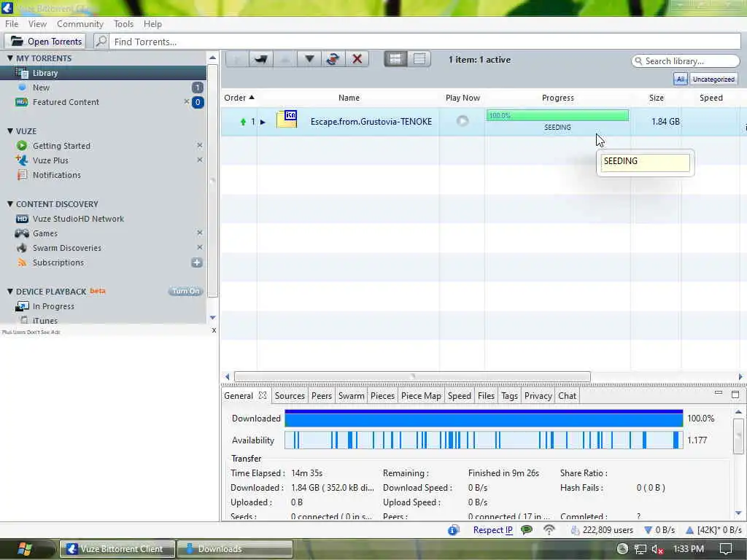
Task: Switch to the Sources tab
Action: coord(290,396)
